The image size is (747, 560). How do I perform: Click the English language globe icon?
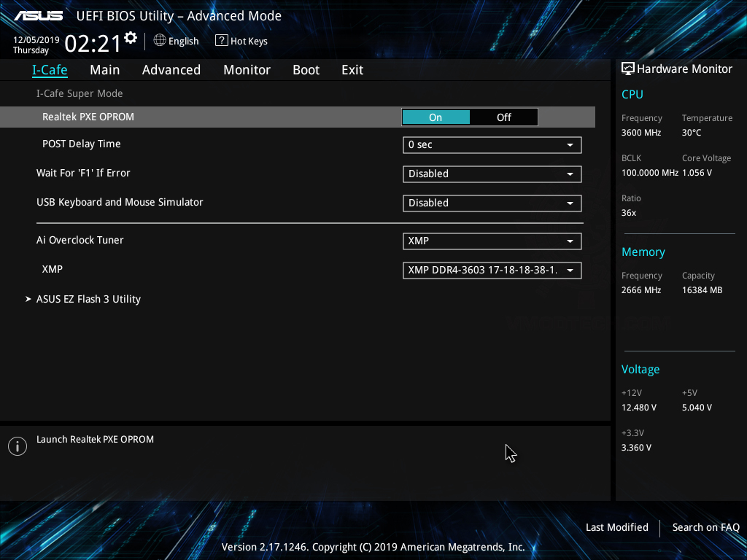coord(160,41)
